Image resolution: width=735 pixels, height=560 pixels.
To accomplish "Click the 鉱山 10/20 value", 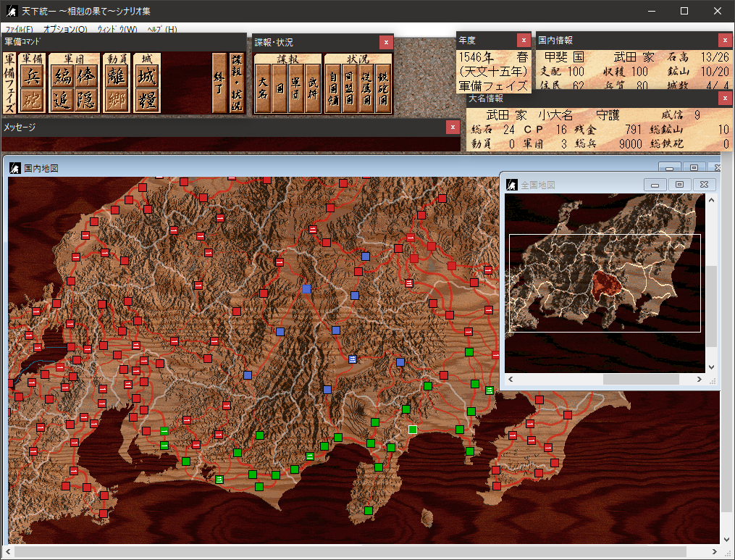I will tap(715, 71).
